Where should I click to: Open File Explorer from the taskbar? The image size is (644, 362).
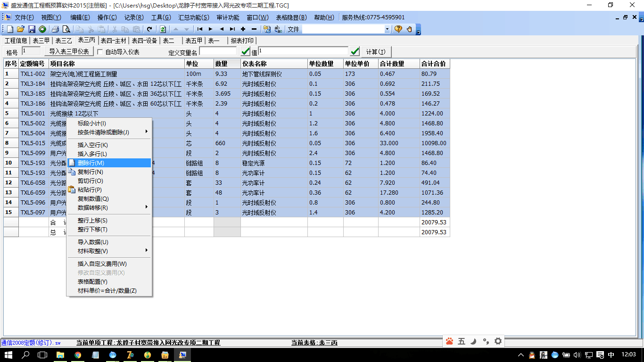tap(60, 354)
